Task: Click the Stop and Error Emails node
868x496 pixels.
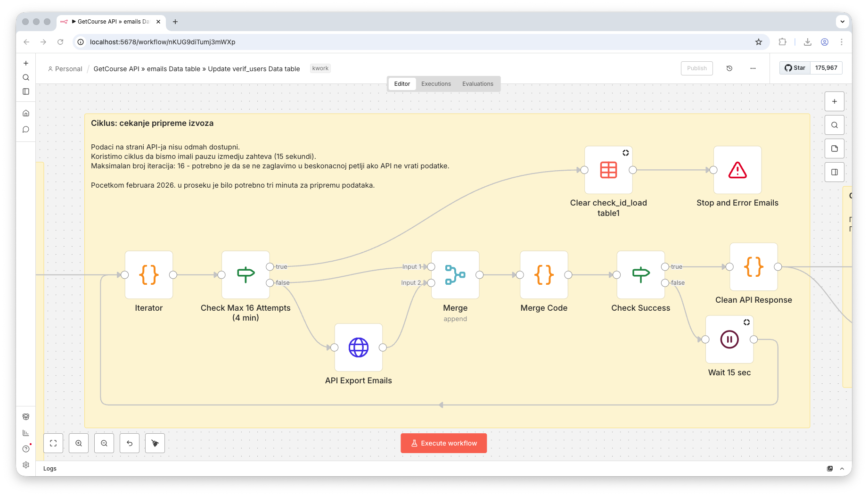Action: [737, 170]
